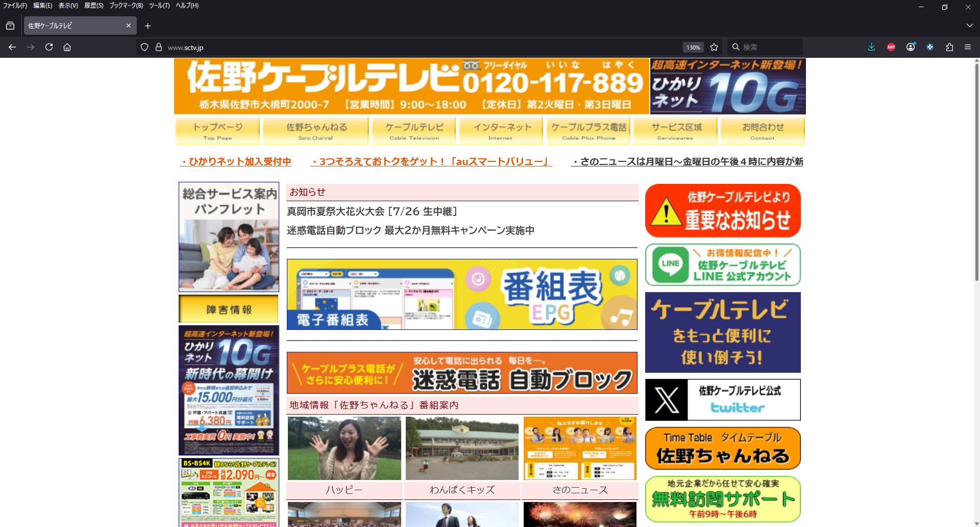Open 佐野ケーブルテレビ公式 twitter banner
Screen dimensions: 980x527
pyautogui.click(x=723, y=400)
